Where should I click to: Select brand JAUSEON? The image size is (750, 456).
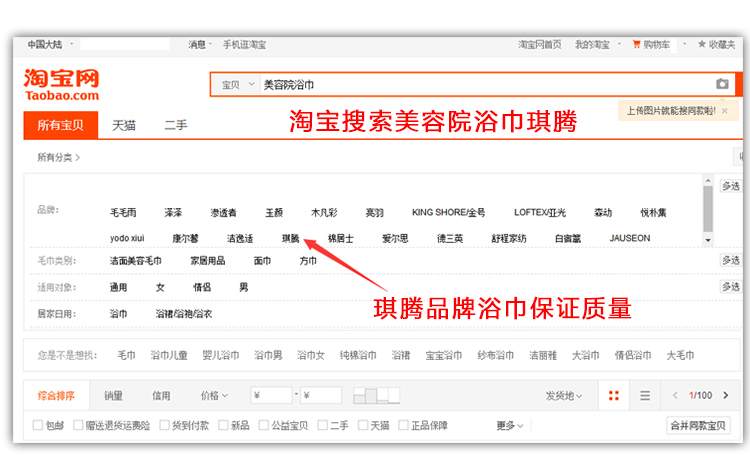pos(629,238)
